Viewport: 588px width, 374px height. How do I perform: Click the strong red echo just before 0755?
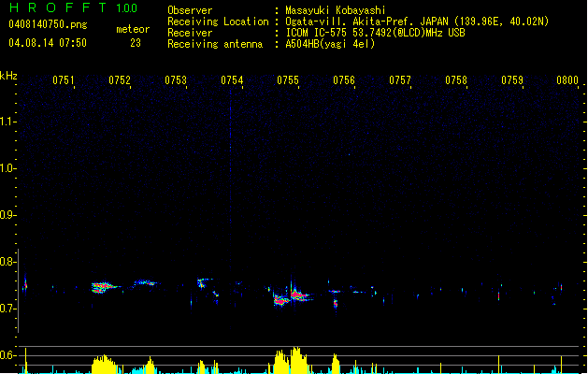point(281,300)
